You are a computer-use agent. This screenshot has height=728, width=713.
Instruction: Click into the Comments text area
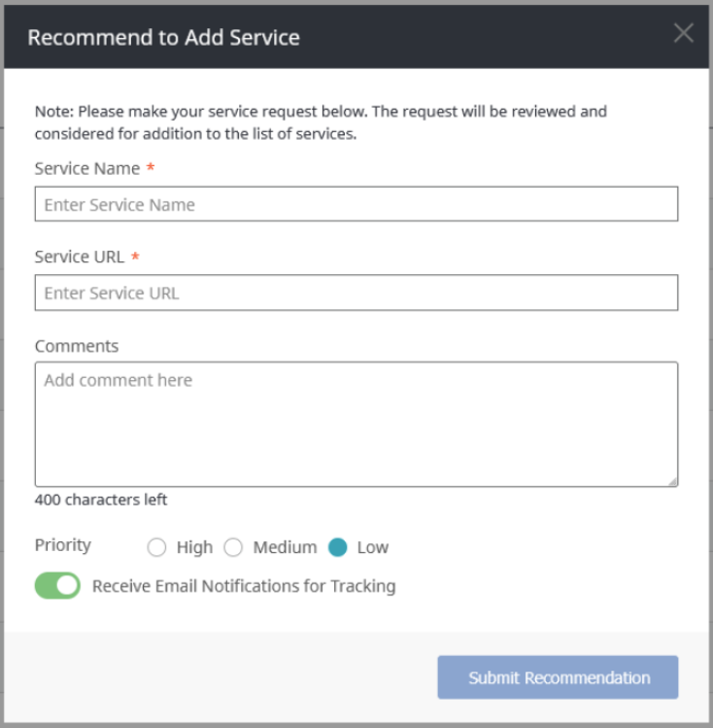(x=356, y=424)
